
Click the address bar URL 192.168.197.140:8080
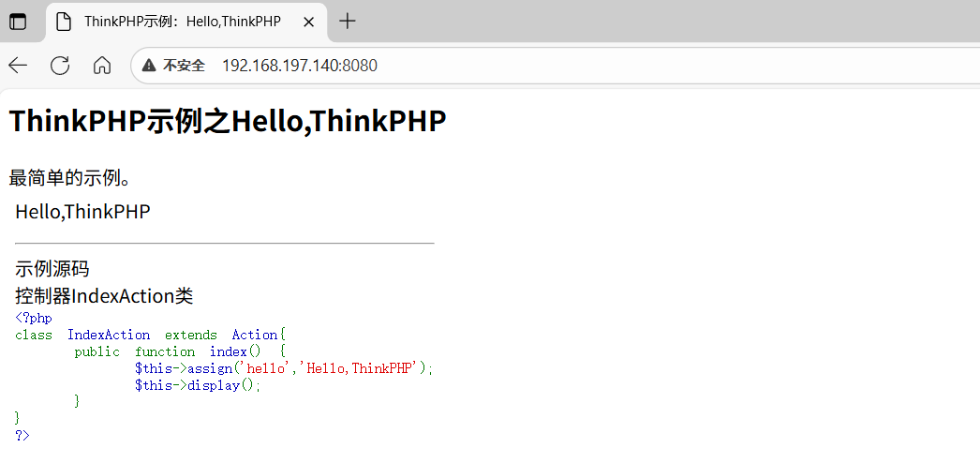point(300,65)
